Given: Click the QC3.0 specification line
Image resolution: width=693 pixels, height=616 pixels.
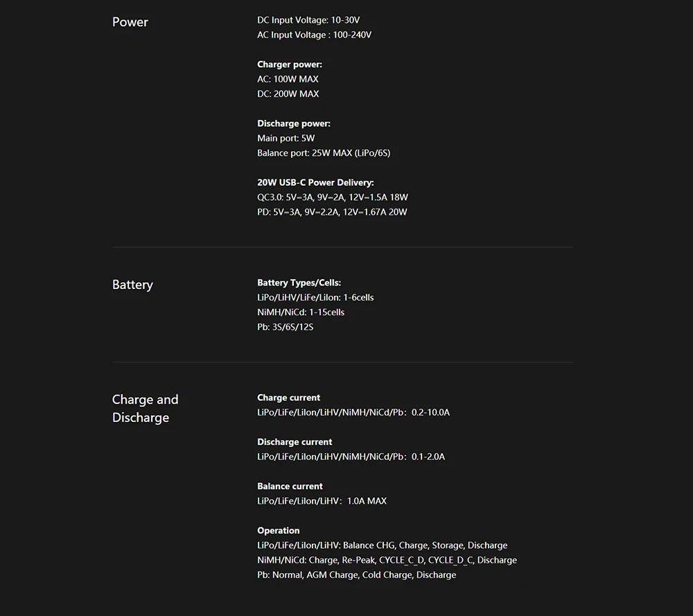Looking at the screenshot, I should pos(333,197).
